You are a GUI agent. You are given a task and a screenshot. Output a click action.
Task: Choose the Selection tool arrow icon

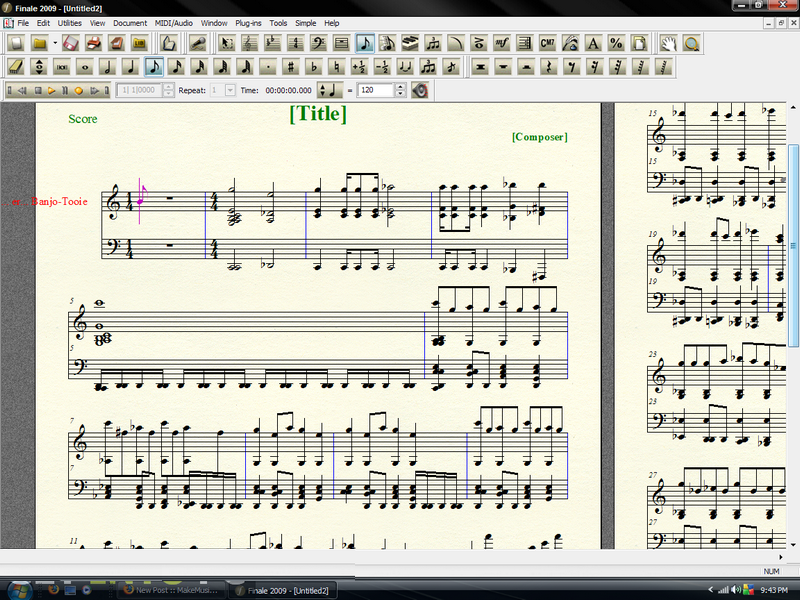pos(227,43)
